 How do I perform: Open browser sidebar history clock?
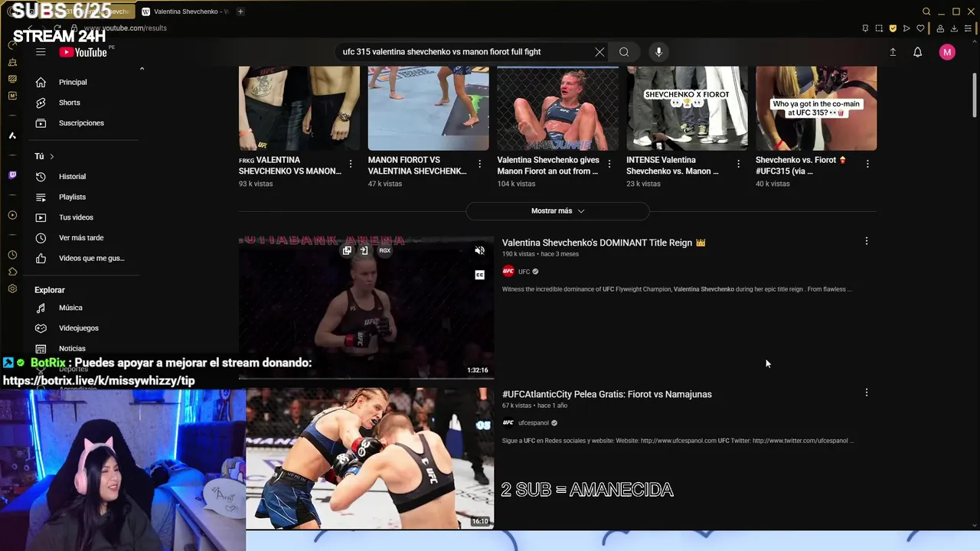[x=12, y=255]
